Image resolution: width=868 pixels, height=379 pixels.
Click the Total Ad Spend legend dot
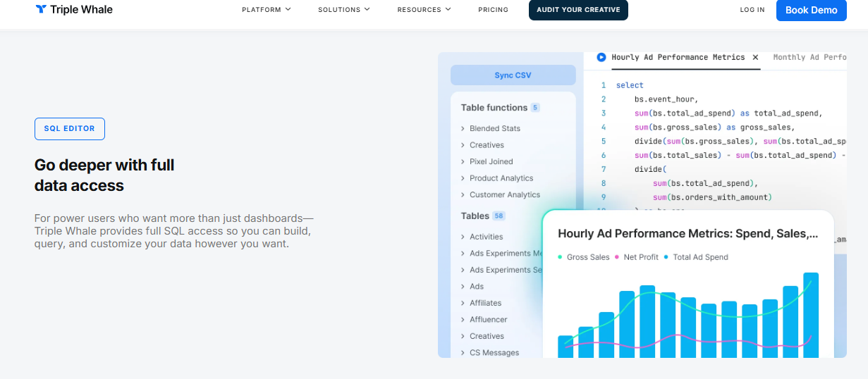pos(666,257)
